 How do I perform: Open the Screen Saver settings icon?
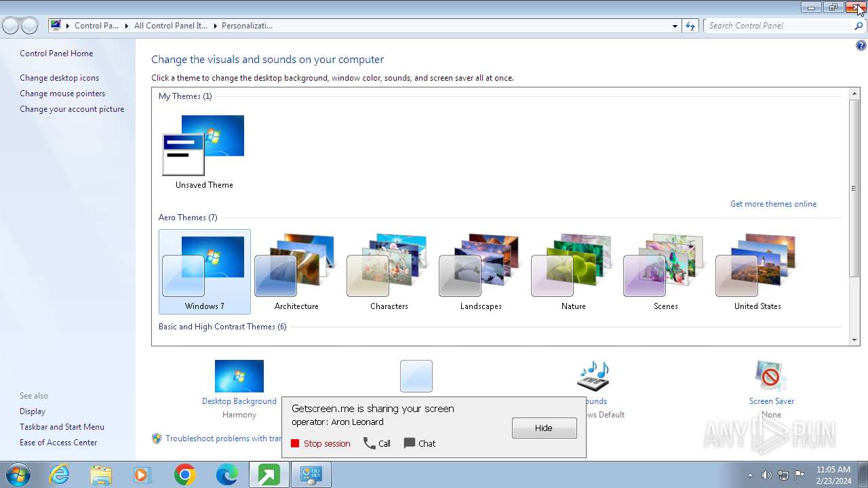tap(771, 375)
